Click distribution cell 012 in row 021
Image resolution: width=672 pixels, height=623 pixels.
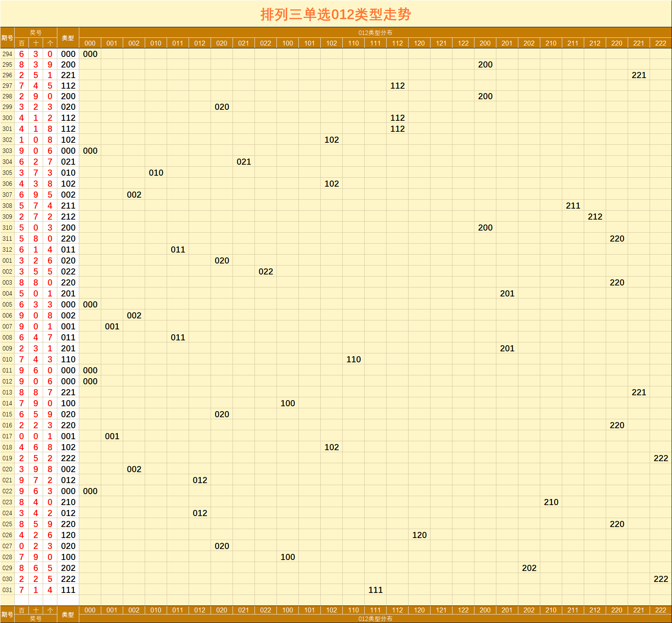200,480
